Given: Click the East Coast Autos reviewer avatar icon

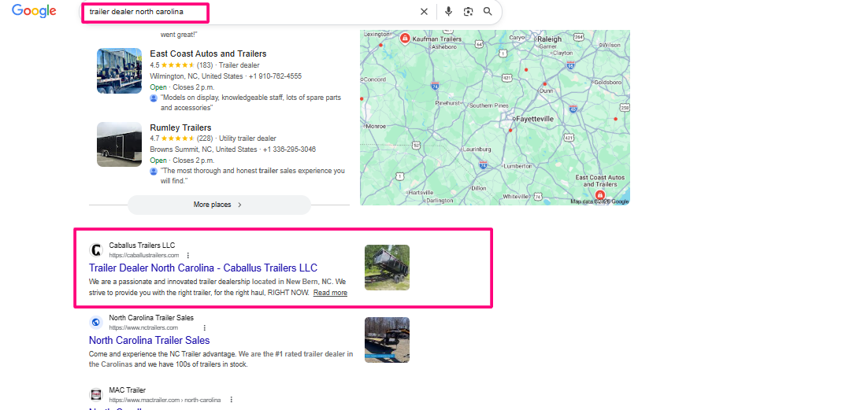Looking at the screenshot, I should pos(154,98).
